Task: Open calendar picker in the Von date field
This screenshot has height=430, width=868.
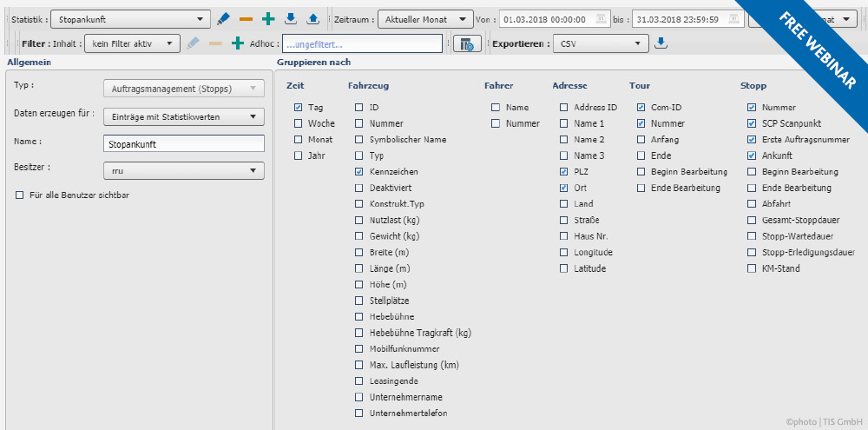Action: (601, 19)
